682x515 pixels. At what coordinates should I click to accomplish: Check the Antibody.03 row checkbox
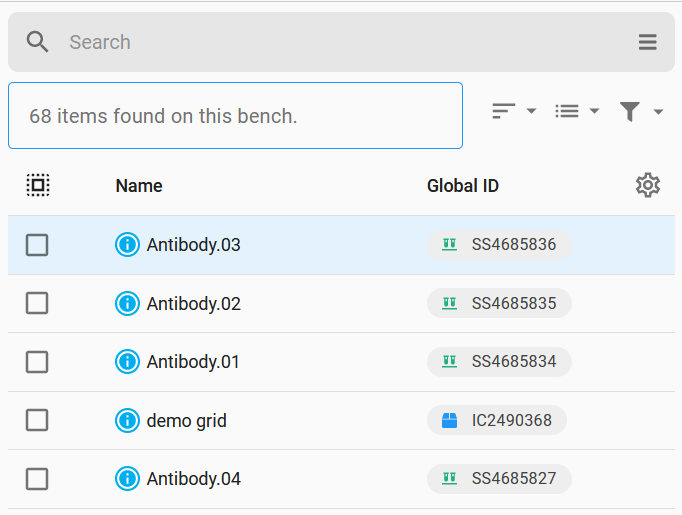[37, 245]
